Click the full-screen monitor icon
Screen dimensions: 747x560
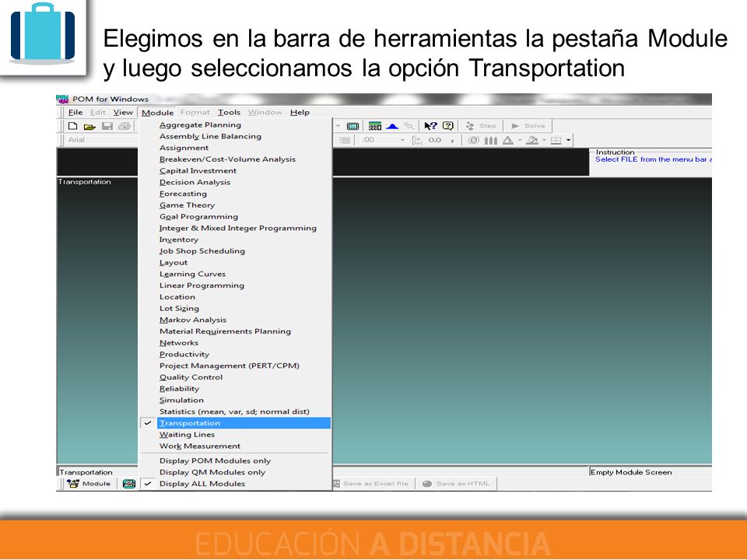[352, 126]
